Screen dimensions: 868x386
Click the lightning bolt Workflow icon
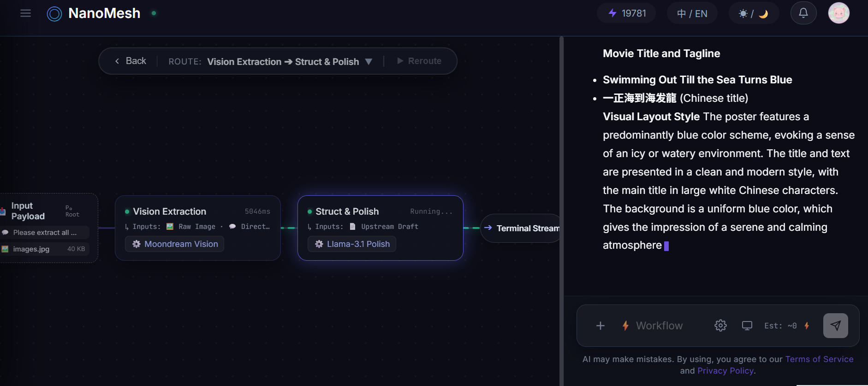pyautogui.click(x=625, y=326)
